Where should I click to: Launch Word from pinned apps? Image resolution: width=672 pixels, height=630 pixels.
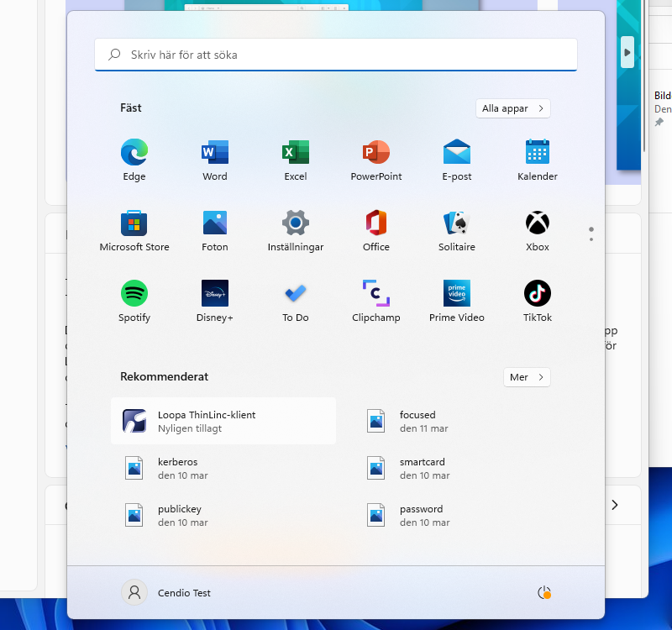215,160
